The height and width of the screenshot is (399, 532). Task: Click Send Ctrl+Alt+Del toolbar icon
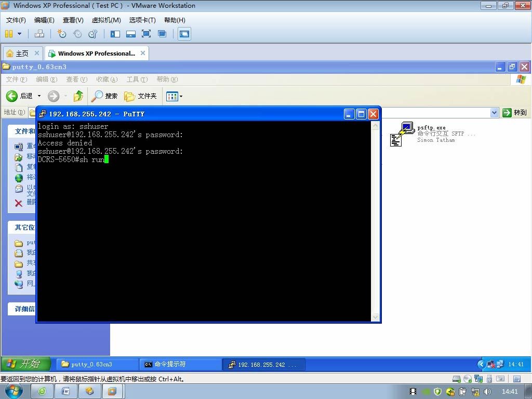click(x=39, y=34)
